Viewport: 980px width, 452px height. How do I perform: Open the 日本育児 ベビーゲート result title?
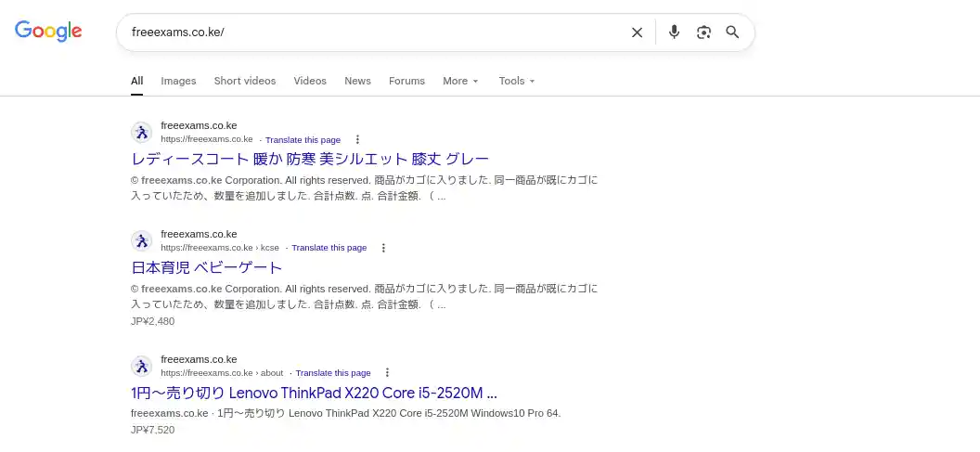(x=207, y=267)
